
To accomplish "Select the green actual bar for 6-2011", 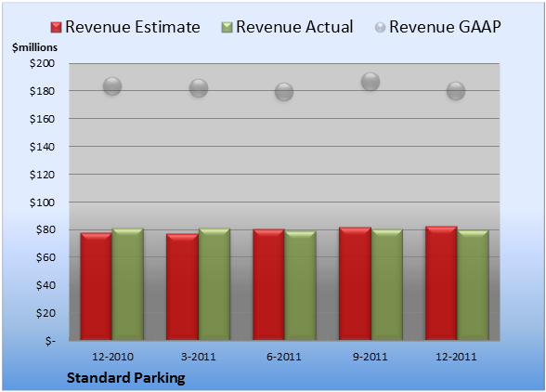I will (300, 285).
